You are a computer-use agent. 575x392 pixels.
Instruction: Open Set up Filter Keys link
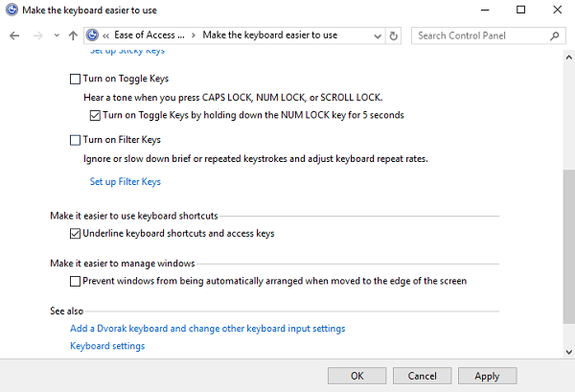[125, 181]
